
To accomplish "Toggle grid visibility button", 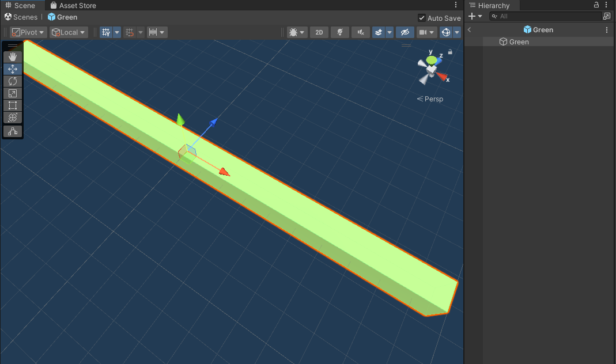I will pyautogui.click(x=106, y=32).
